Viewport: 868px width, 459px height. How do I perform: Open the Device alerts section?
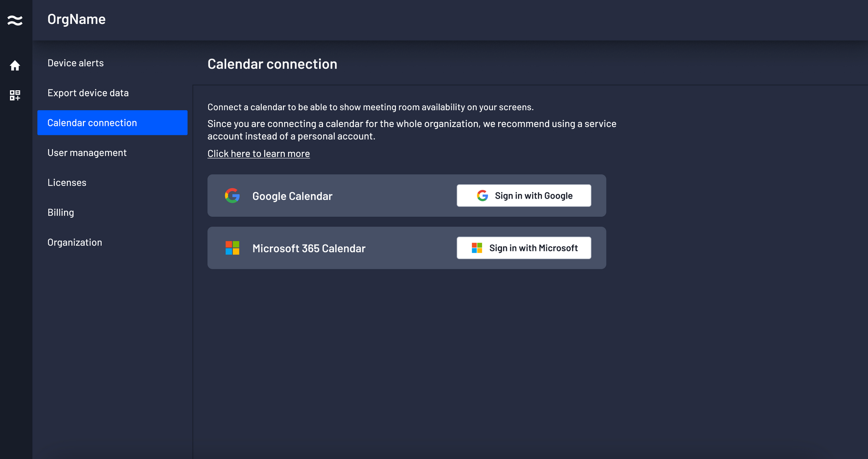(x=76, y=63)
